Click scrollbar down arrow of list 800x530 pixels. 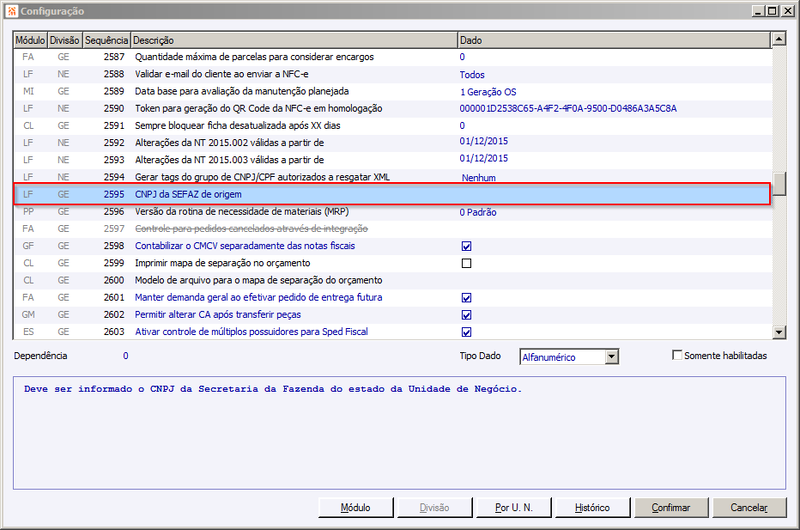779,333
